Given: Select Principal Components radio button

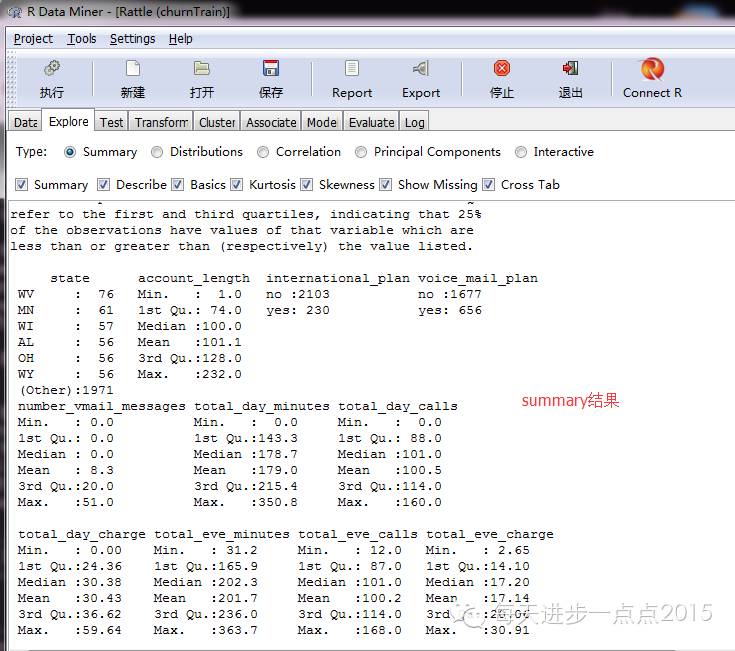Looking at the screenshot, I should (x=361, y=152).
